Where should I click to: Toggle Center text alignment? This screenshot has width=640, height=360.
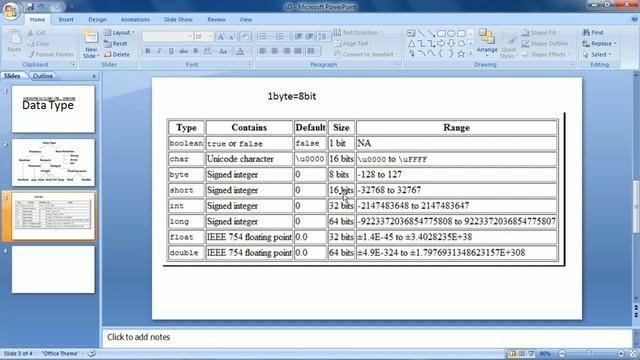(x=275, y=51)
